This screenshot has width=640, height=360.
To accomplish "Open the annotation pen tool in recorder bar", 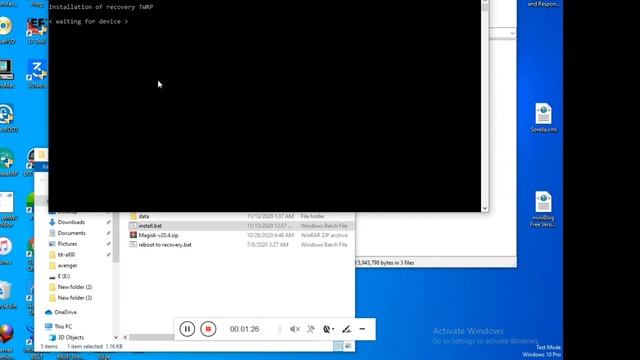I will tap(346, 329).
